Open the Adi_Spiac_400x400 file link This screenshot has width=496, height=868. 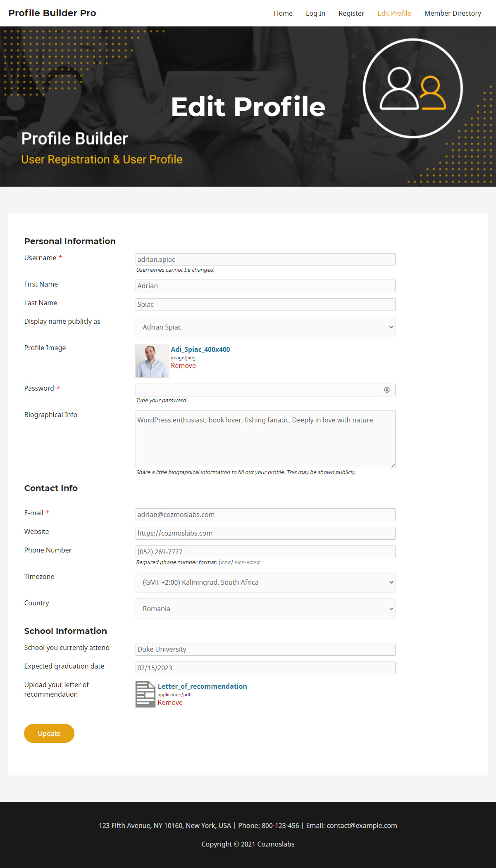point(200,349)
